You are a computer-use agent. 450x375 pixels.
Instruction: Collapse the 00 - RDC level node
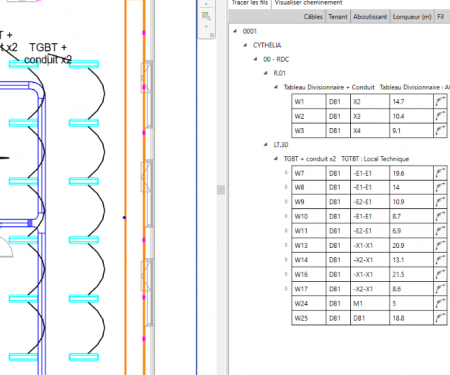pyautogui.click(x=255, y=59)
